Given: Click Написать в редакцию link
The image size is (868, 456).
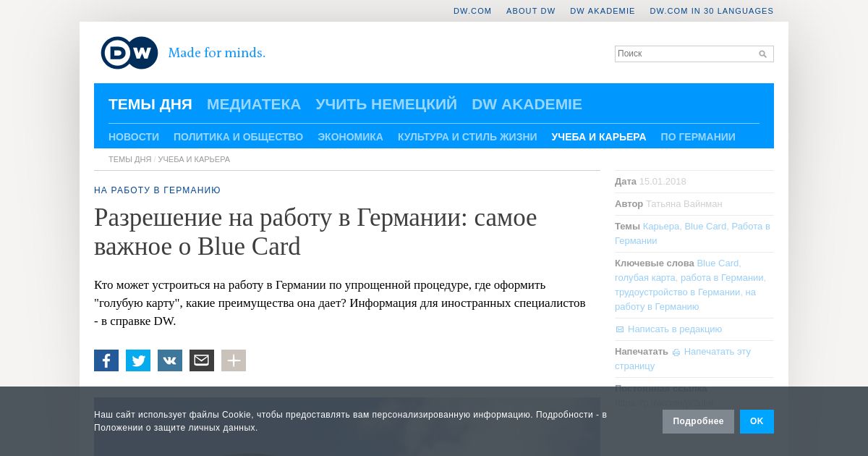Looking at the screenshot, I should [x=675, y=329].
